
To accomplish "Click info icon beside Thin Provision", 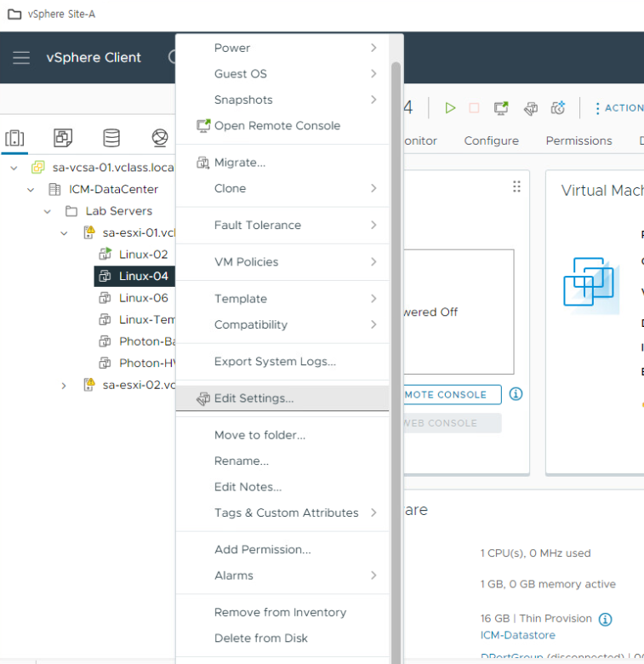I will [605, 620].
